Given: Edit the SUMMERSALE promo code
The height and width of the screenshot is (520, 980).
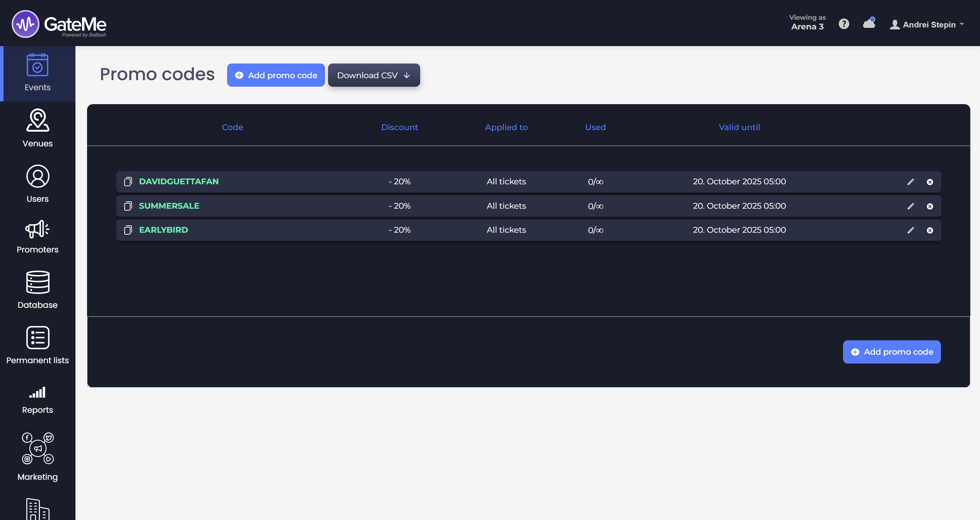Looking at the screenshot, I should pos(910,206).
